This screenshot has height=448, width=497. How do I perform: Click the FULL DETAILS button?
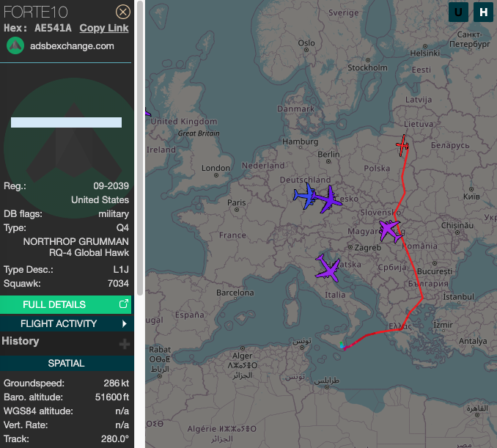(54, 304)
